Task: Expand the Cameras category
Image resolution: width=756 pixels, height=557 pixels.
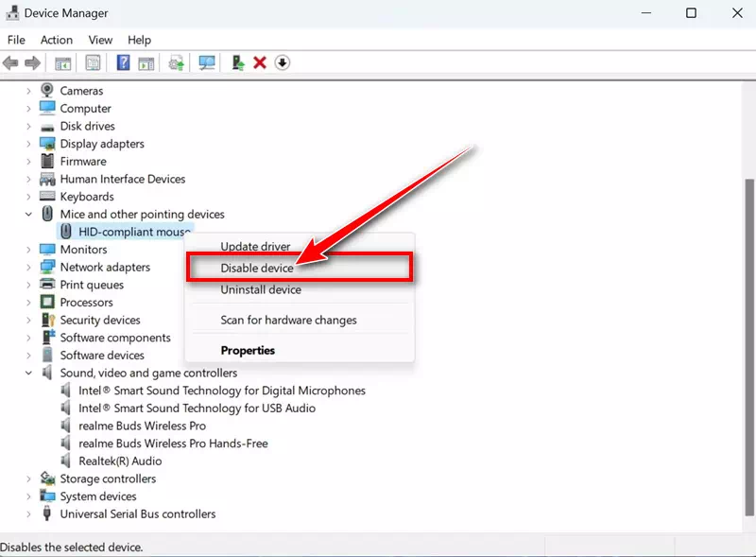Action: (x=28, y=91)
